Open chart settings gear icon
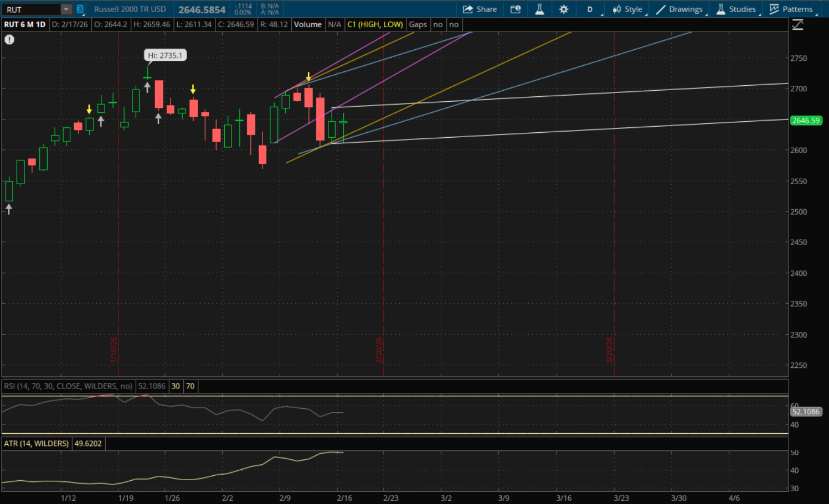The width and height of the screenshot is (829, 504). pyautogui.click(x=564, y=9)
